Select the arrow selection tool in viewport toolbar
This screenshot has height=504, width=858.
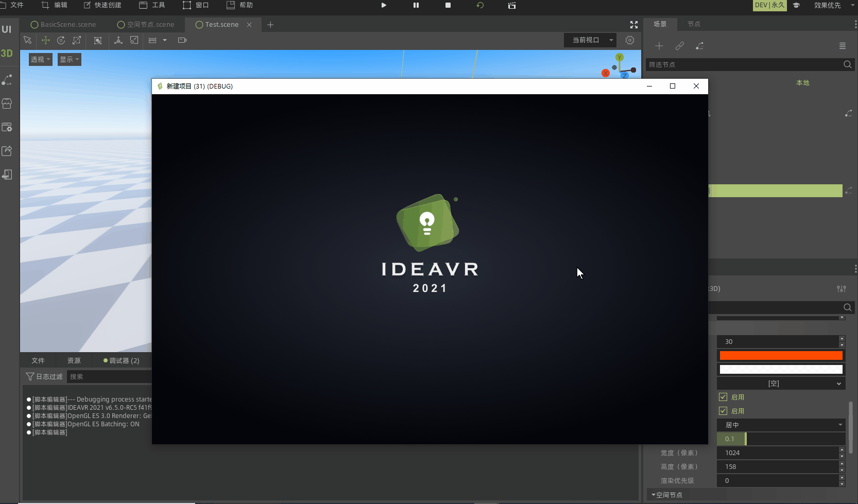coord(28,40)
